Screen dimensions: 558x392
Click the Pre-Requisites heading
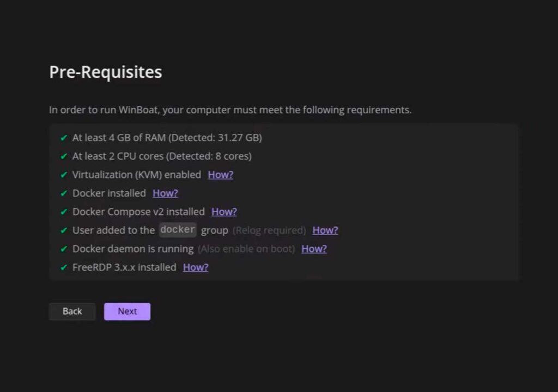(106, 72)
